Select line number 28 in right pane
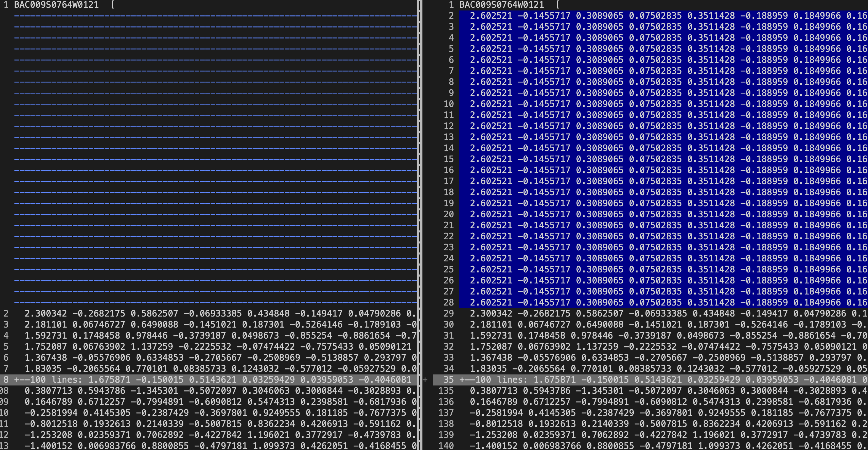 [x=449, y=302]
